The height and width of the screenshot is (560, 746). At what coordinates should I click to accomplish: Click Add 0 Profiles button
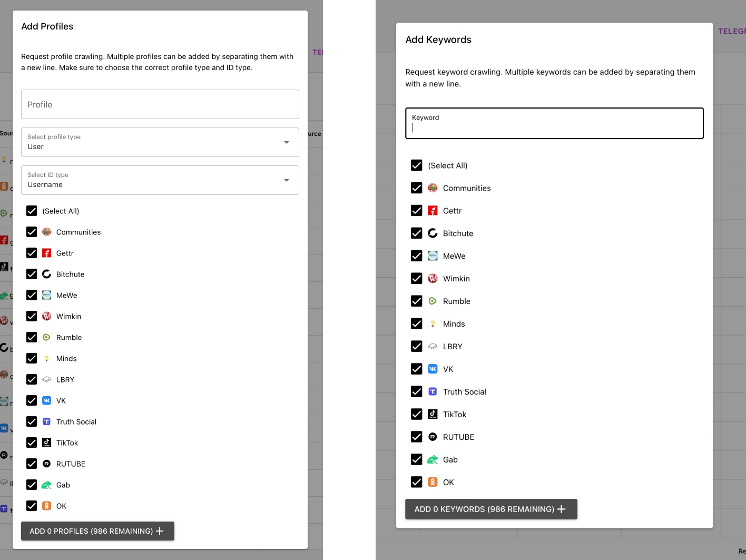pyautogui.click(x=97, y=531)
